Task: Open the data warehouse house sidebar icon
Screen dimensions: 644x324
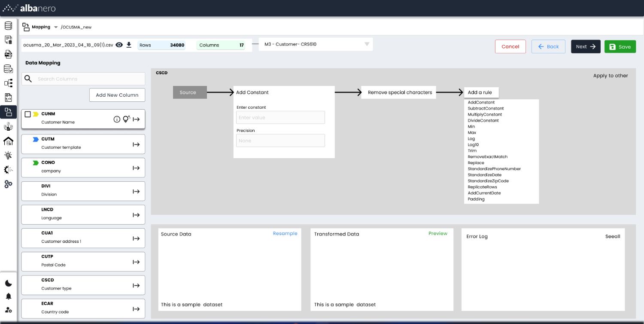Action: (8, 141)
